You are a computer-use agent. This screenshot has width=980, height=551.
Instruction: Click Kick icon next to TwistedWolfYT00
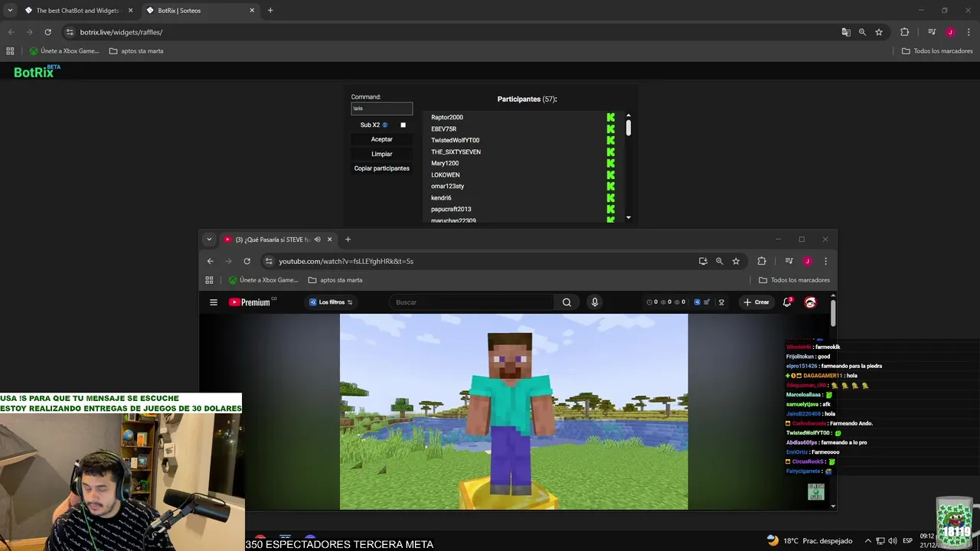click(611, 141)
